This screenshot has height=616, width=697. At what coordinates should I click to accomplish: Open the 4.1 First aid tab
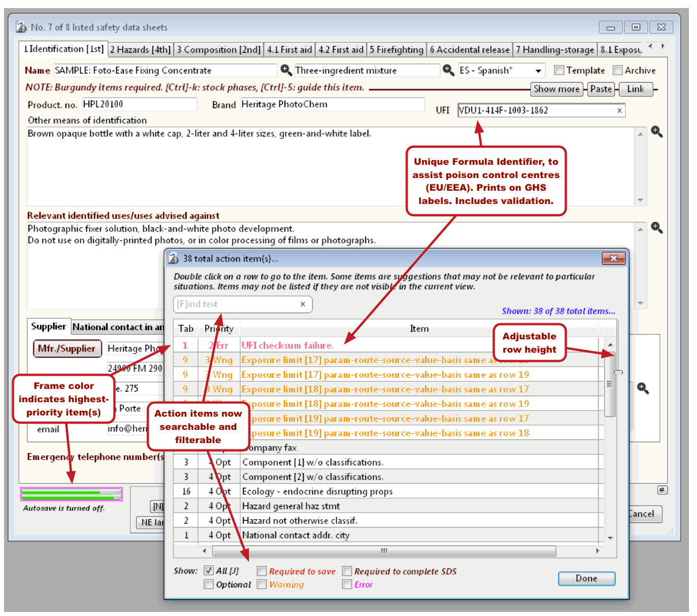tap(289, 50)
